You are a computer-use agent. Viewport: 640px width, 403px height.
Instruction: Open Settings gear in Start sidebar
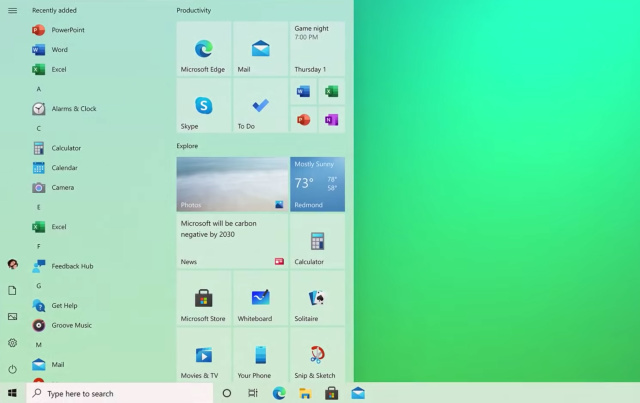13,343
